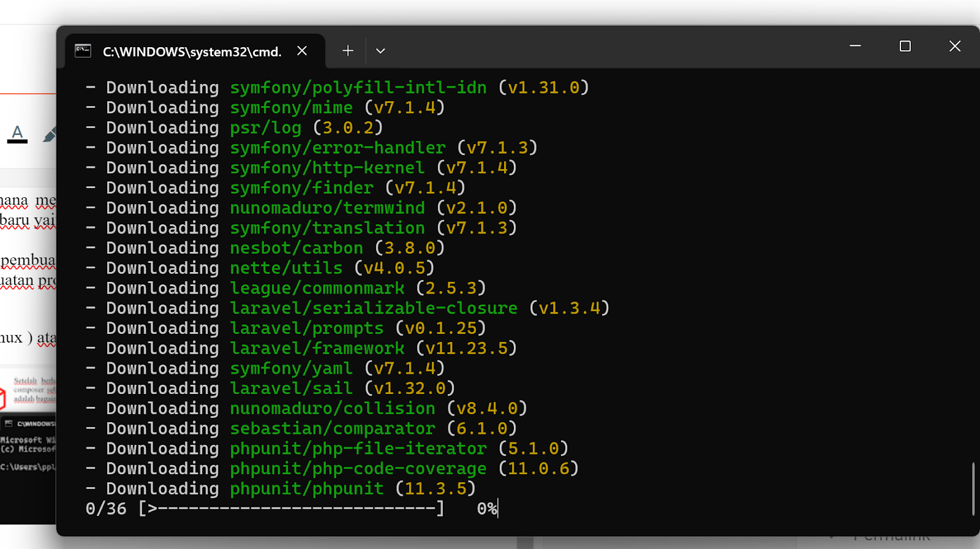
Task: Click the 0/36 progress counter text
Action: pyautogui.click(x=106, y=509)
